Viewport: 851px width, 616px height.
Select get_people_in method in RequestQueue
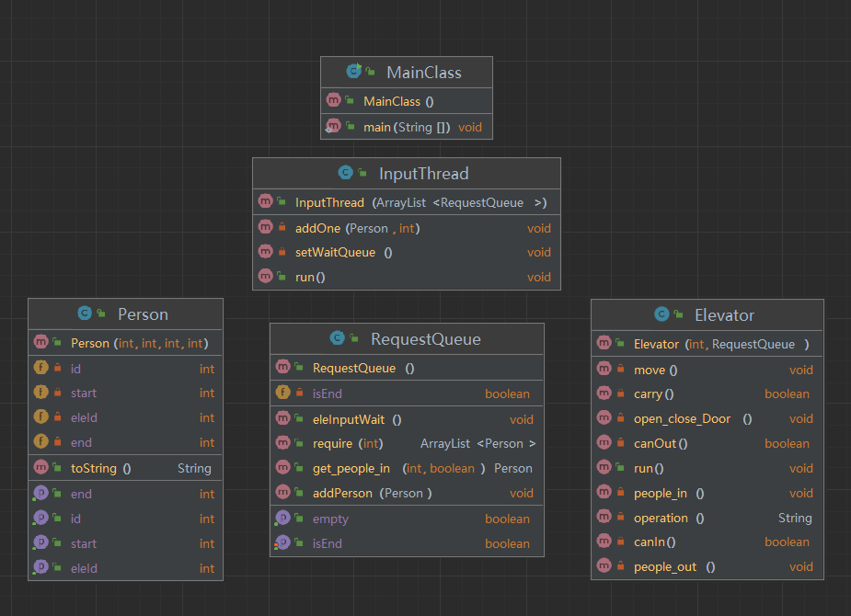(407, 468)
